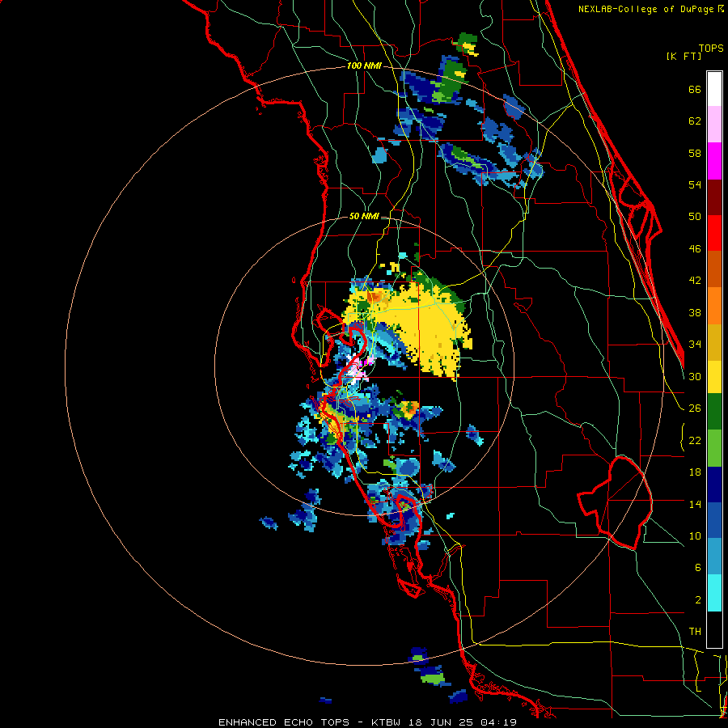Click the '14' legend value
Screen dimensions: 728x728
tap(695, 504)
